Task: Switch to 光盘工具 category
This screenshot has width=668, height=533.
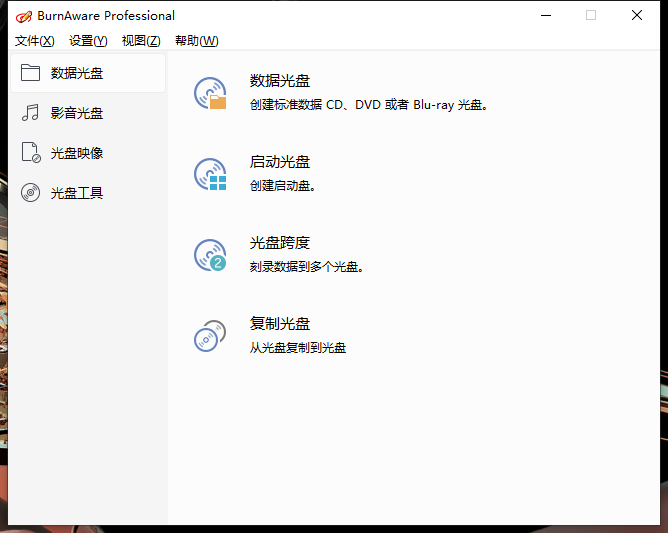Action: pos(88,193)
